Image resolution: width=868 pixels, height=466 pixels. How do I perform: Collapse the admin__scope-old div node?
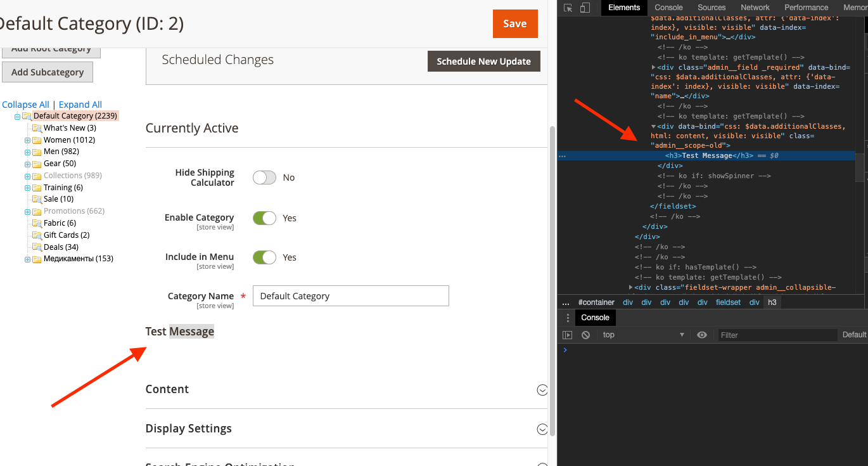[x=654, y=126]
